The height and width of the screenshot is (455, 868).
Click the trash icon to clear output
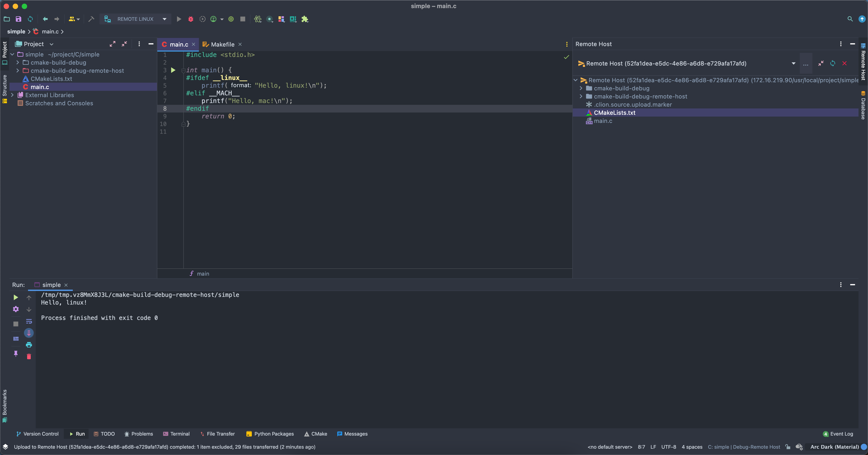click(29, 356)
